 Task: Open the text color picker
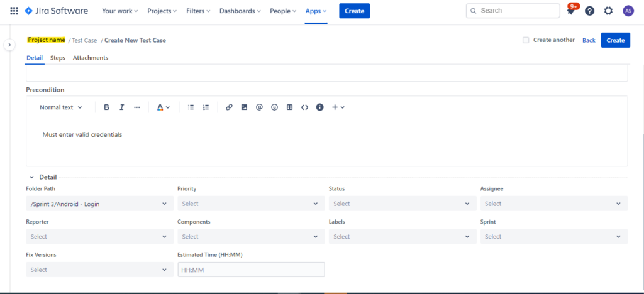click(164, 107)
